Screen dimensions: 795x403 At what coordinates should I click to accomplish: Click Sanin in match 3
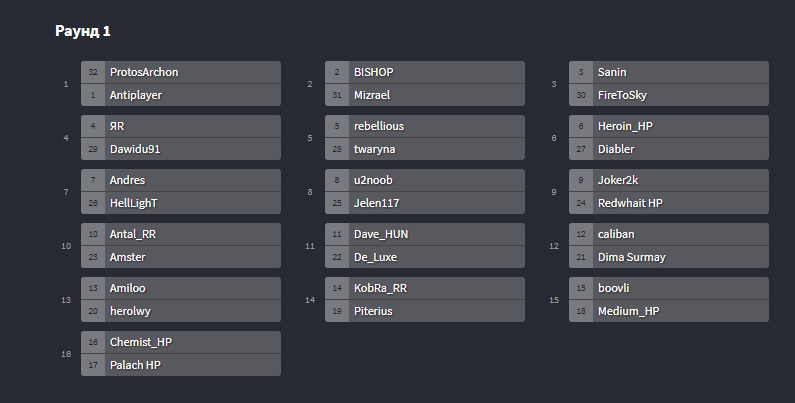pos(669,72)
